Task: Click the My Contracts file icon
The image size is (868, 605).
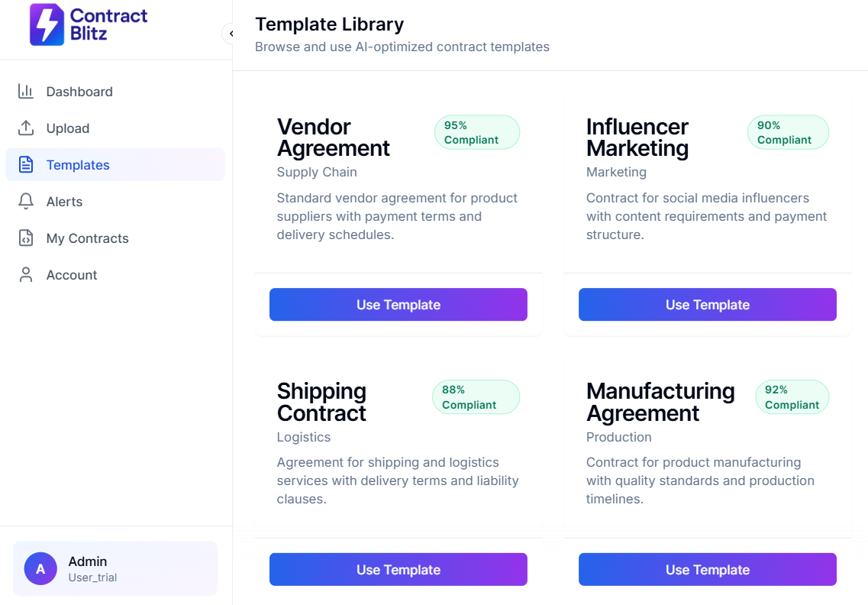Action: [26, 238]
